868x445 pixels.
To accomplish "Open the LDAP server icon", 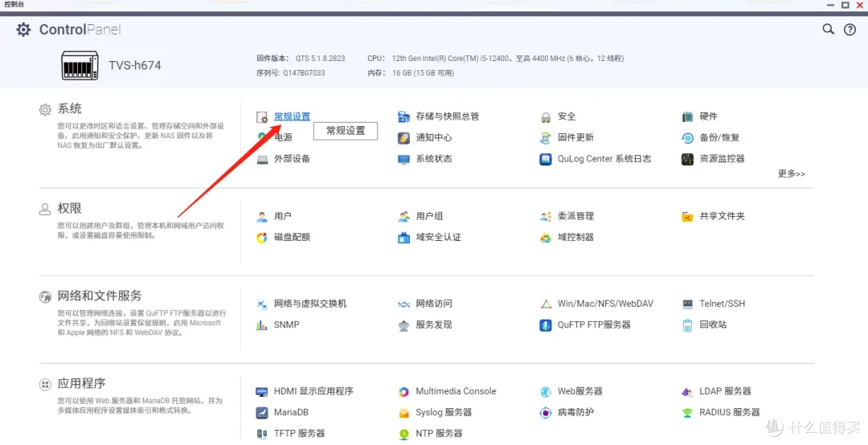I will 687,391.
